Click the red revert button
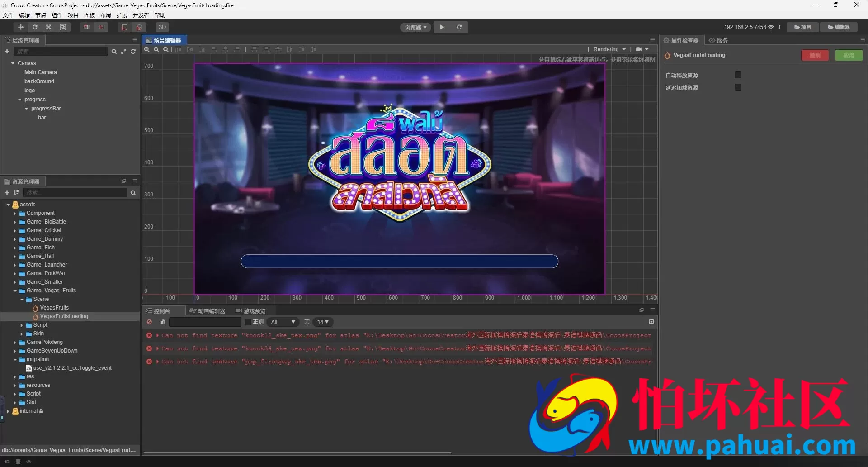Image resolution: width=868 pixels, height=467 pixels. [815, 55]
